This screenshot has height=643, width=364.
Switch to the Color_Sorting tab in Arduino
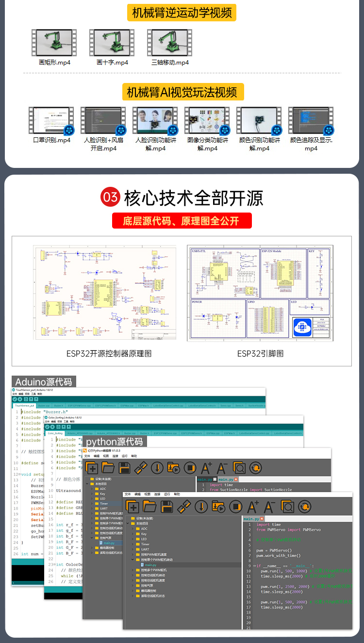click(55, 433)
